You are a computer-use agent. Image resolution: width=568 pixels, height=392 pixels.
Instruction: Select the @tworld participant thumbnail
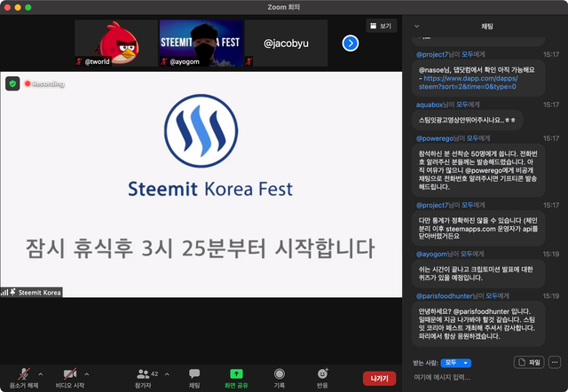coord(116,43)
